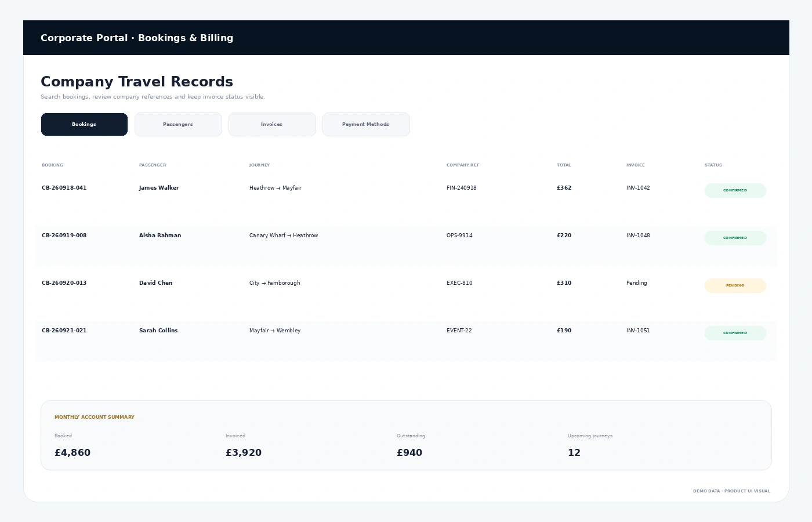Screen dimensions: 812x522
Task: Click the Outstanding amount £940
Action: click(409, 452)
